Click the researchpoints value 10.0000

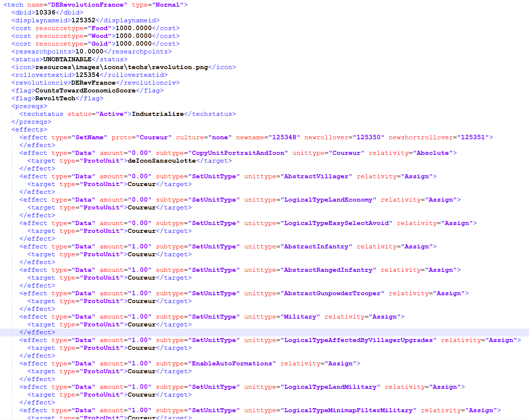(x=90, y=52)
